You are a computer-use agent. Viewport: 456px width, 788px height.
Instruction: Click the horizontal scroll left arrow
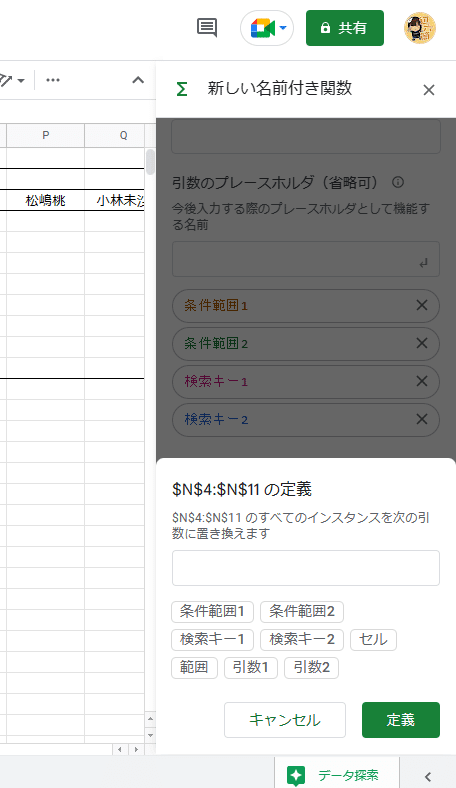(x=120, y=750)
